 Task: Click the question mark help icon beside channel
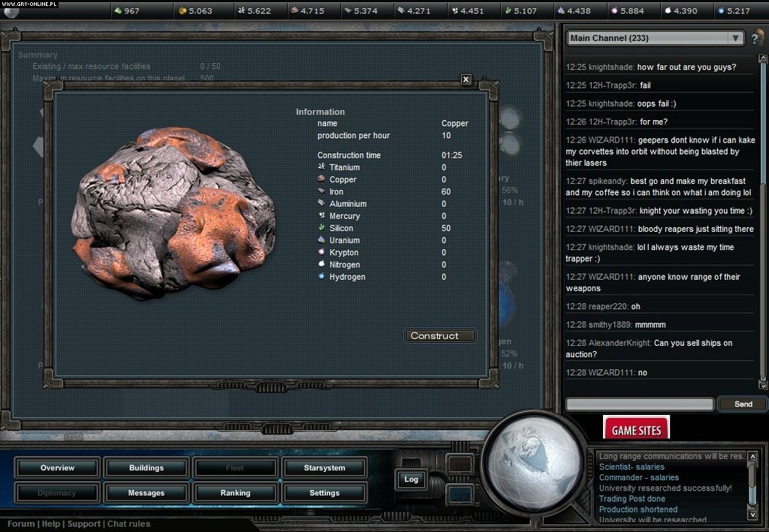757,38
